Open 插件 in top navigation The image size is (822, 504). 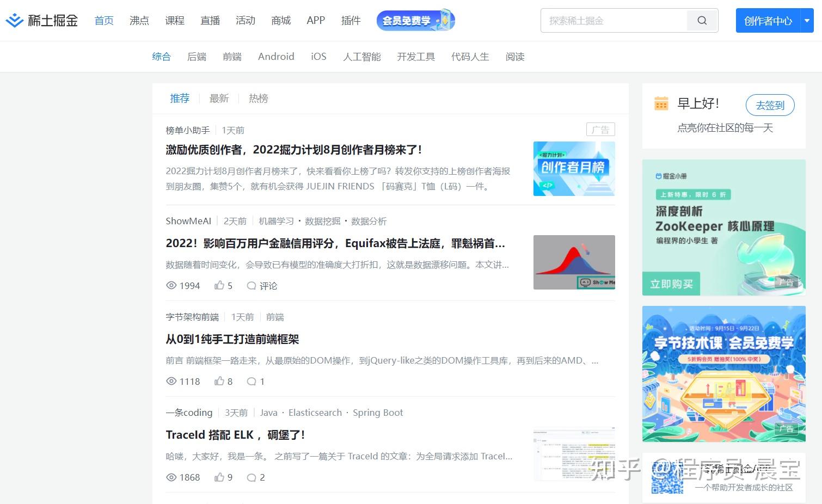[x=351, y=21]
